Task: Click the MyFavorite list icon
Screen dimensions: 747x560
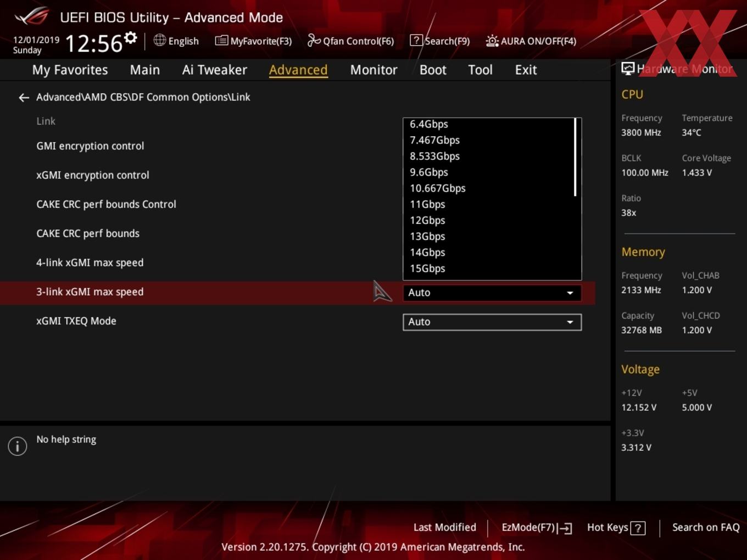Action: pos(221,41)
